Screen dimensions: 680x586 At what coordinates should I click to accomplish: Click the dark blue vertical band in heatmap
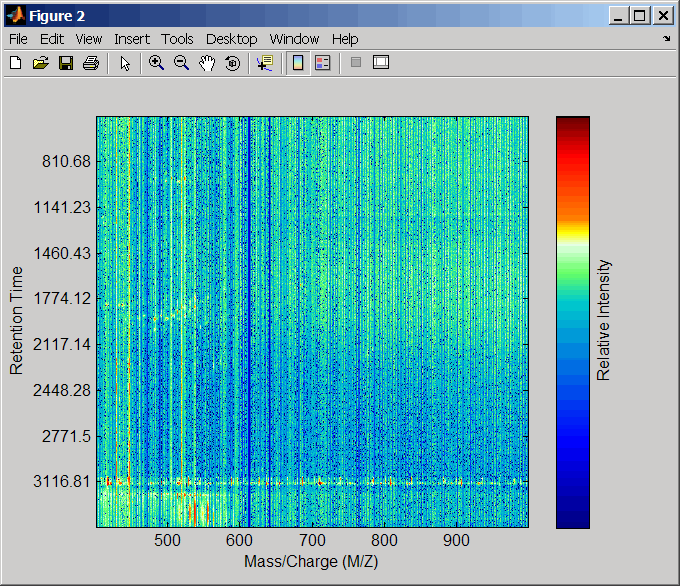click(x=248, y=322)
